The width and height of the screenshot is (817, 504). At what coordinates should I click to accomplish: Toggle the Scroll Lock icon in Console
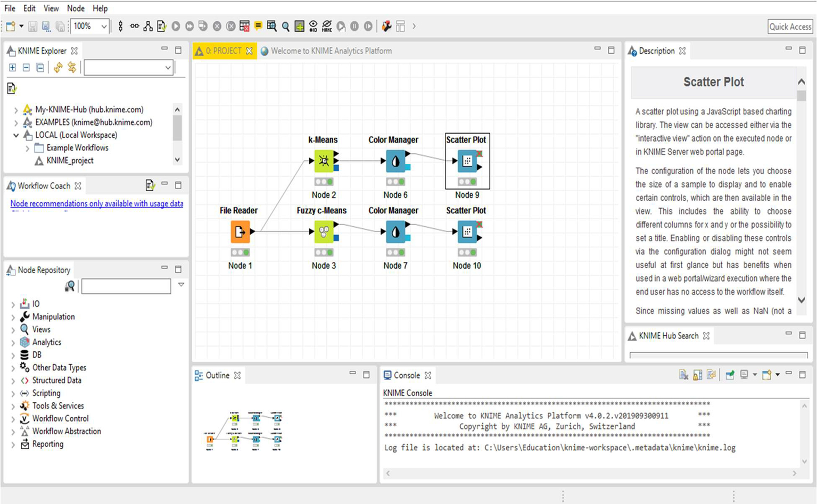coord(697,375)
